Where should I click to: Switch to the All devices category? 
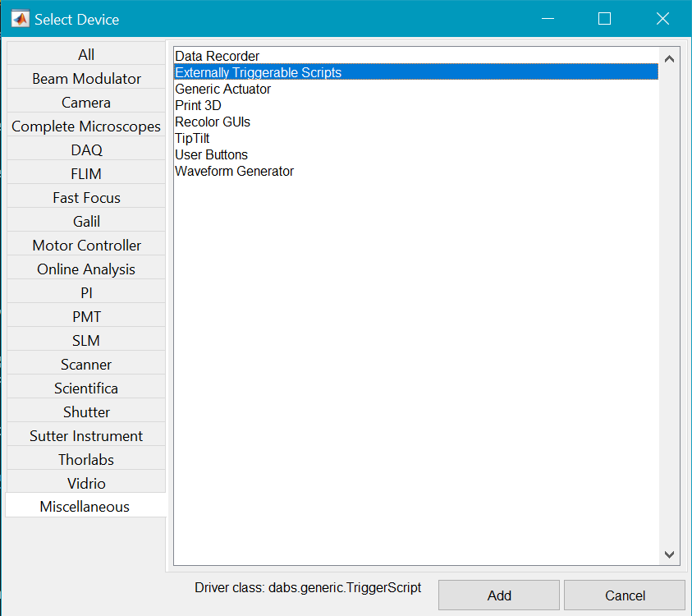click(86, 55)
